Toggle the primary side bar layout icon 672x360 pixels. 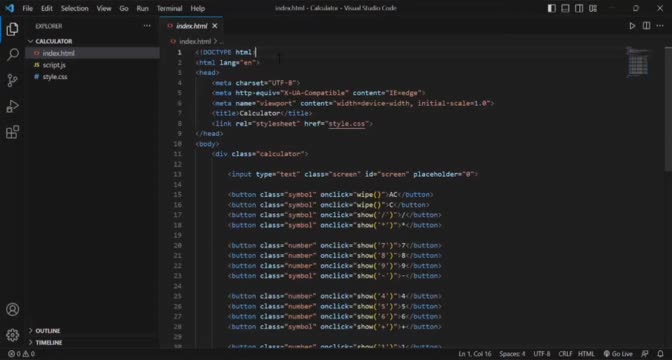552,8
